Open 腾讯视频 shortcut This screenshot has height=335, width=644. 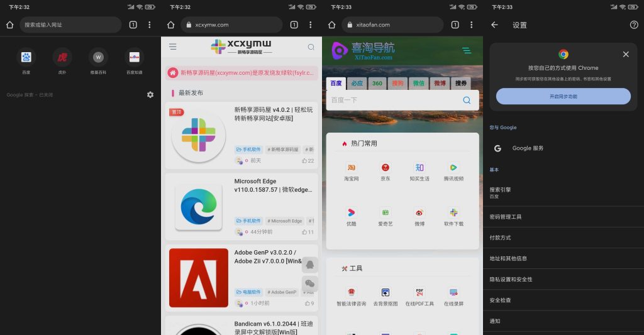453,172
